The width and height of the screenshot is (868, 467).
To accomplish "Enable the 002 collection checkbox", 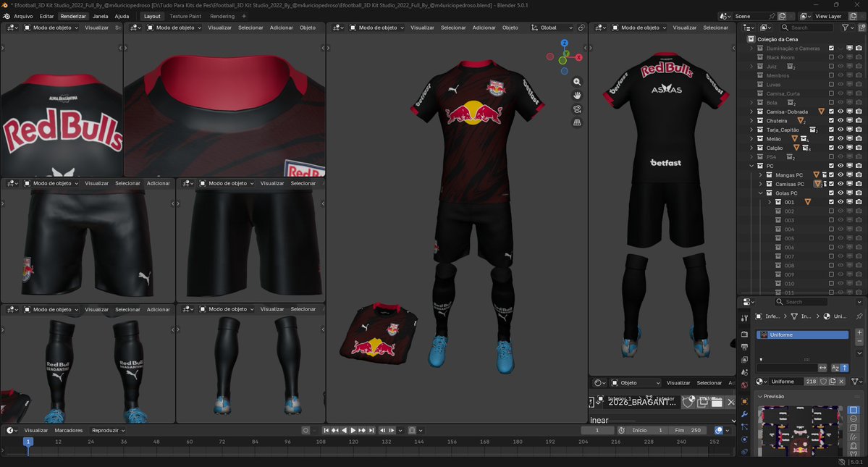I will tap(831, 211).
